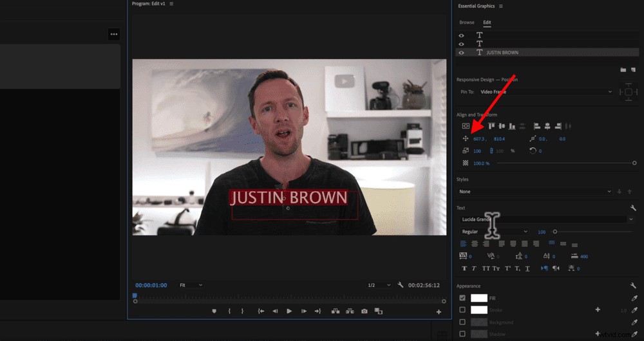The image size is (644, 341).
Task: Click the opacity slider handle
Action: pyautogui.click(x=634, y=163)
